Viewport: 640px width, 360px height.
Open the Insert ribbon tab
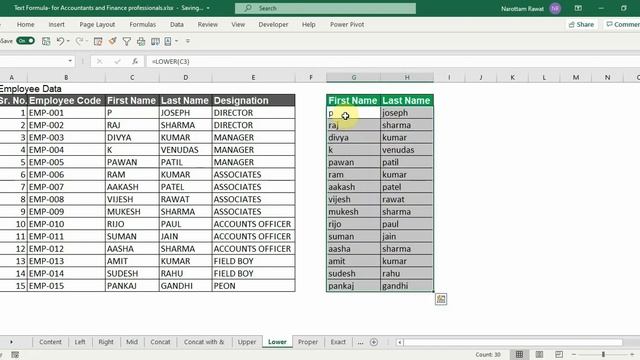coord(56,24)
